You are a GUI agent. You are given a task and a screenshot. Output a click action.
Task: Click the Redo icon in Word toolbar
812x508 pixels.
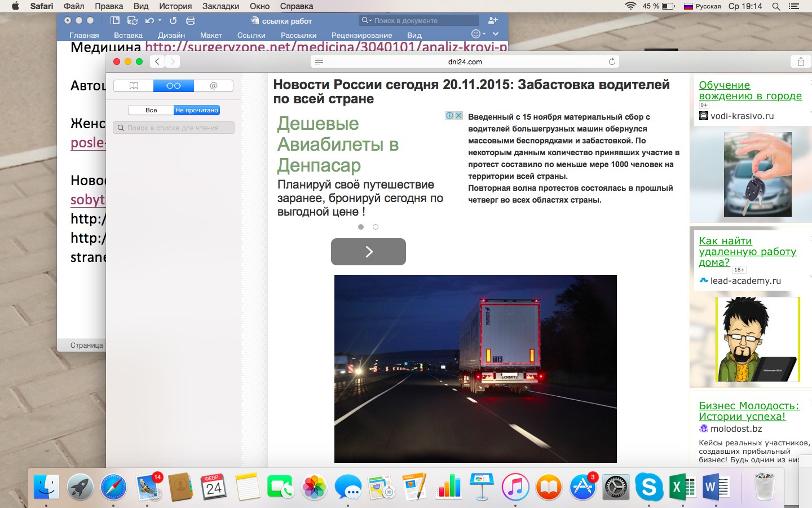click(173, 20)
